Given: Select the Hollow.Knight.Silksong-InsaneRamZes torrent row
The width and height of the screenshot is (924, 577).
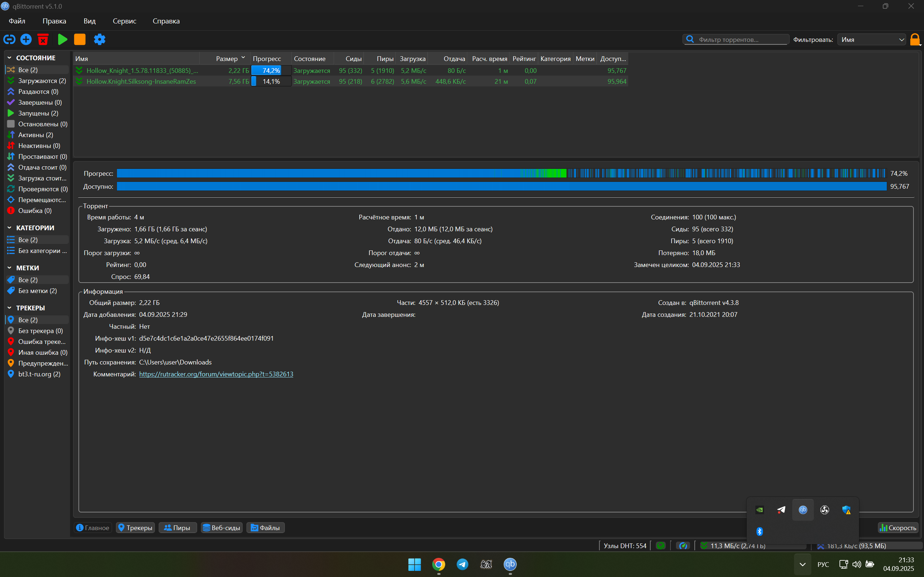Looking at the screenshot, I should point(351,81).
